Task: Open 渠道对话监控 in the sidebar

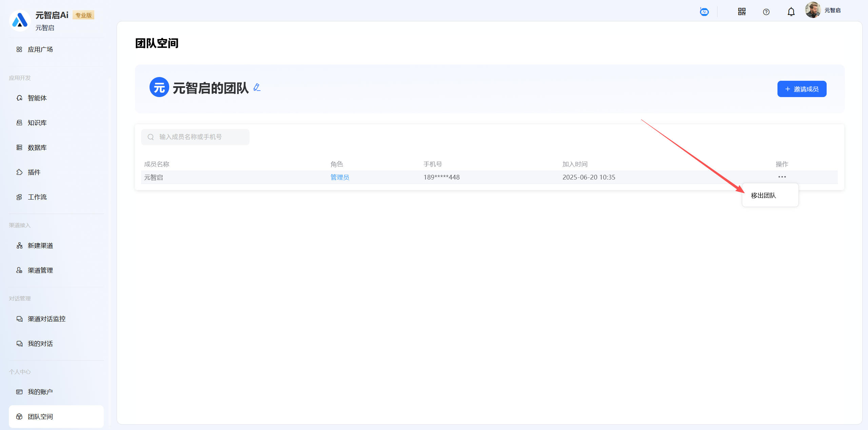Action: 46,319
